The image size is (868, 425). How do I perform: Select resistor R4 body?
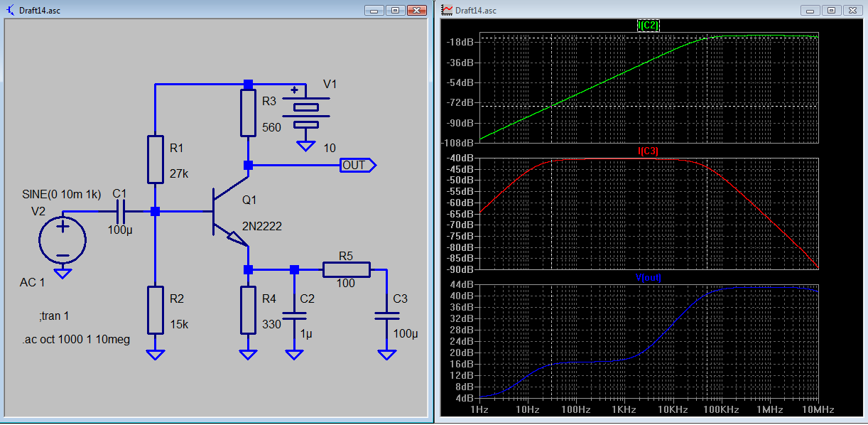(x=248, y=310)
